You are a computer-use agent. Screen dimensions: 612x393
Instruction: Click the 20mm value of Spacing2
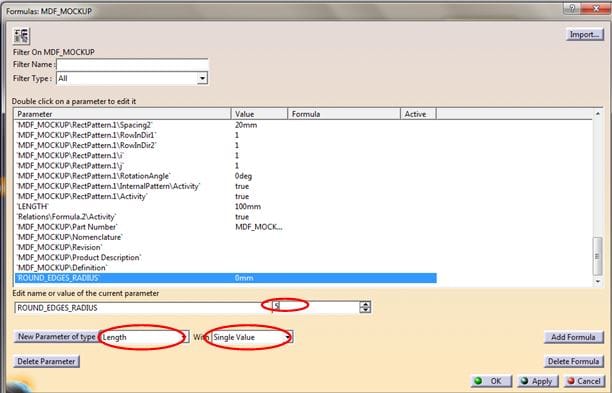[x=246, y=125]
